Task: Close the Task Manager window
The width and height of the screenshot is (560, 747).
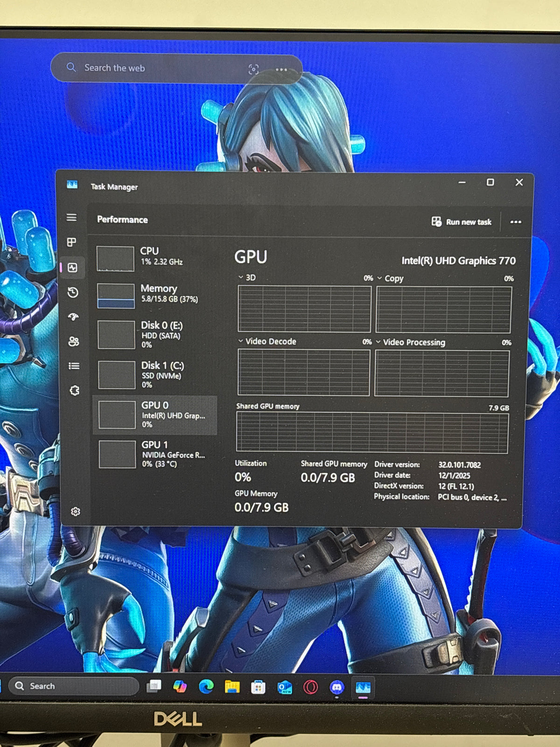Action: click(519, 183)
